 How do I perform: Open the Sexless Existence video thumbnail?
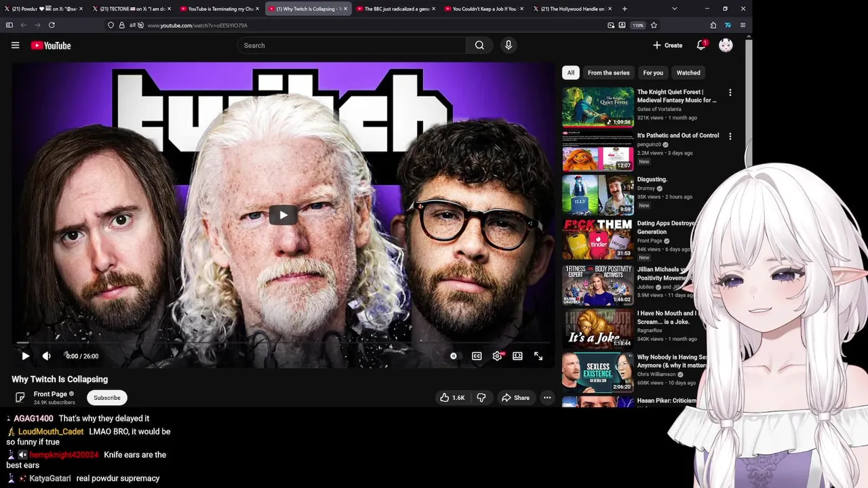click(x=598, y=371)
